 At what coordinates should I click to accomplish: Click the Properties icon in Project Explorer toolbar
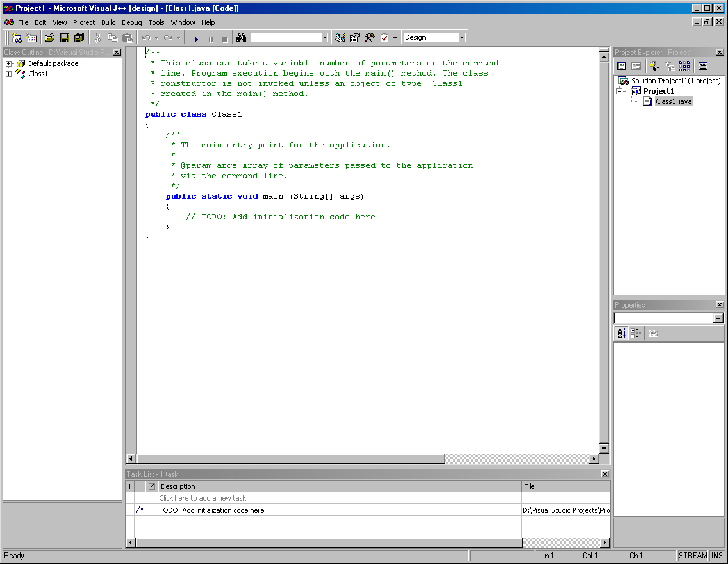(x=703, y=67)
